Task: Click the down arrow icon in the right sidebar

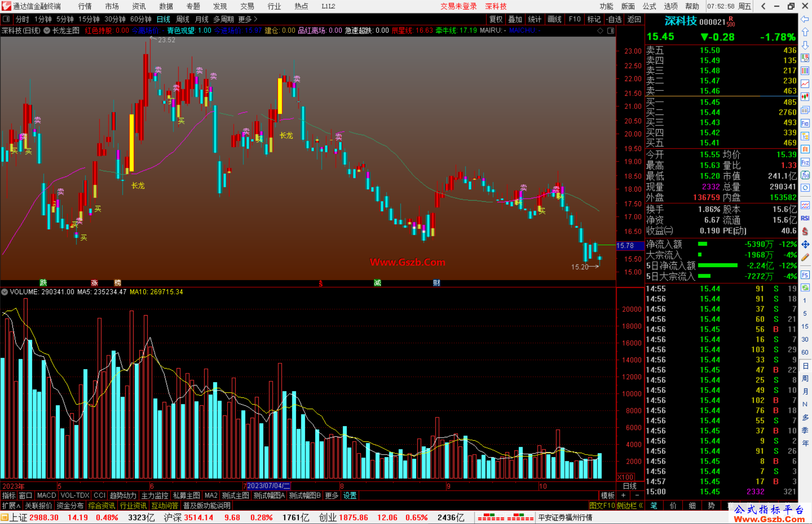Action: tap(805, 45)
